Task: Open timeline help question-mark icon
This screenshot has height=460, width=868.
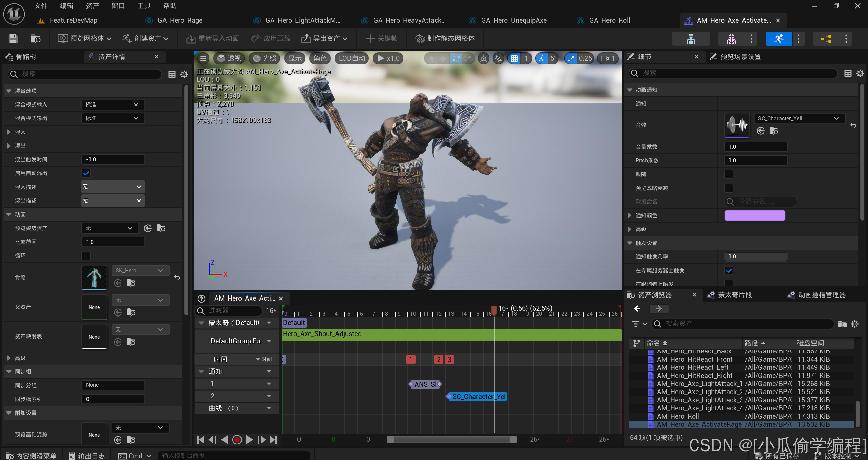Action: pyautogui.click(x=201, y=299)
